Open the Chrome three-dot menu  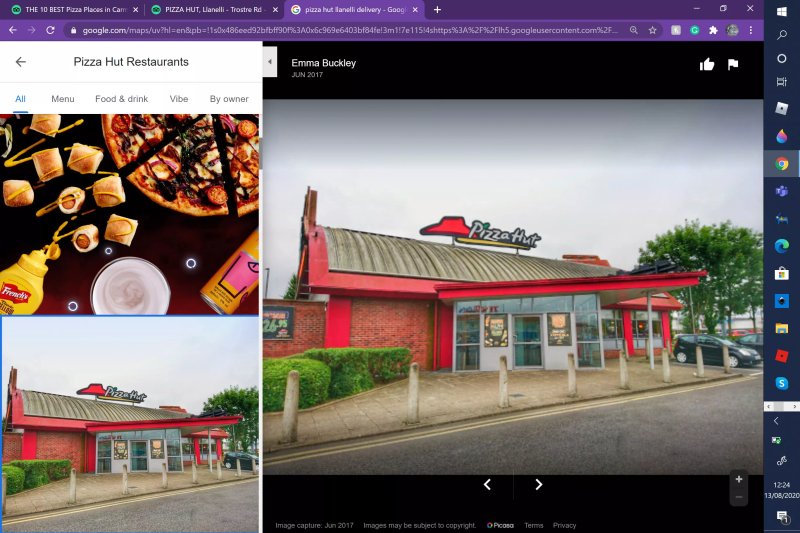[x=751, y=31]
